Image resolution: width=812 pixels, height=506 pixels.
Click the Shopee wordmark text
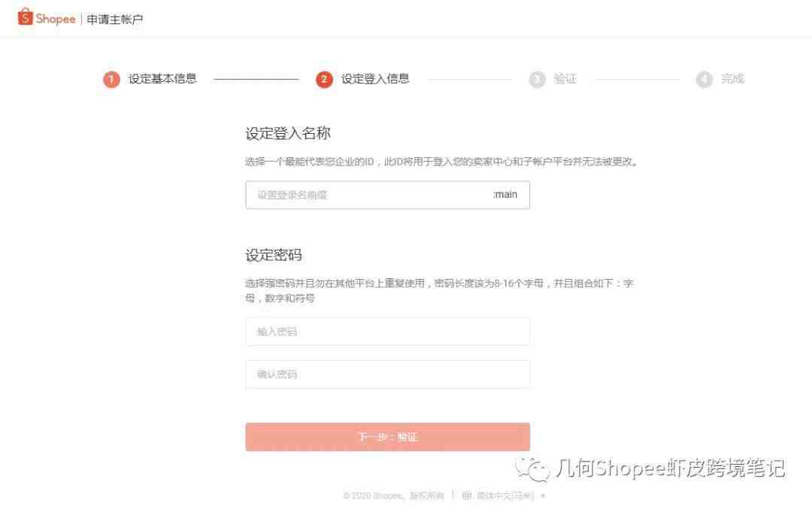pos(56,19)
